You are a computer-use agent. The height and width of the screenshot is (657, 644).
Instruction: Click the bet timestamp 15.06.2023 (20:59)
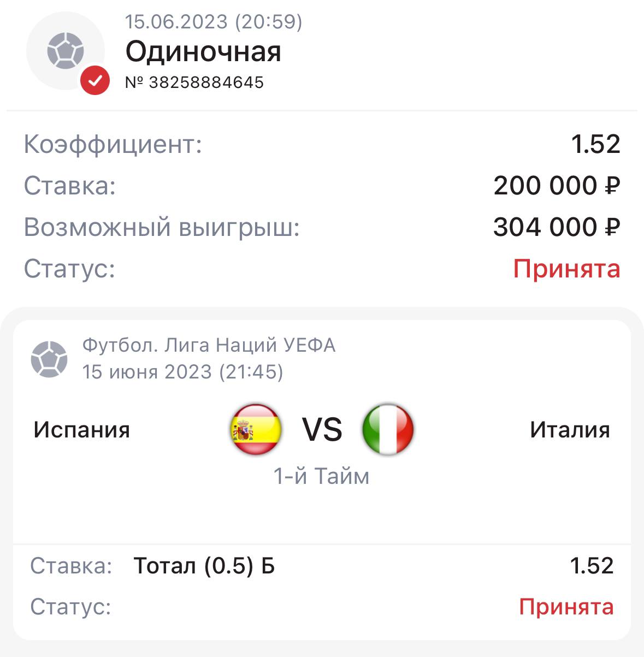pyautogui.click(x=214, y=22)
